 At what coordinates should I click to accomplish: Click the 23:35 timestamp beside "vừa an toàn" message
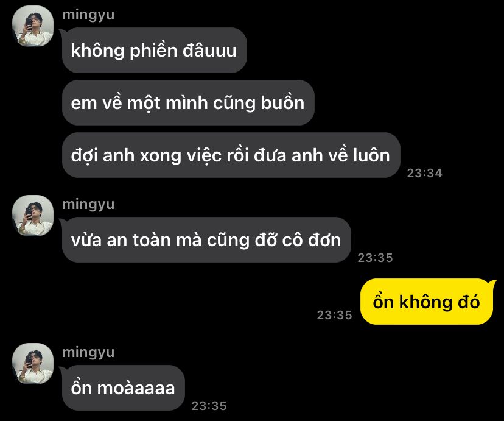pos(375,258)
